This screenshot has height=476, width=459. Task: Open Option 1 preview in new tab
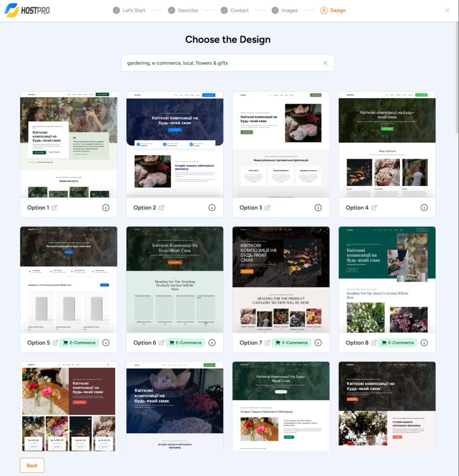(x=54, y=208)
